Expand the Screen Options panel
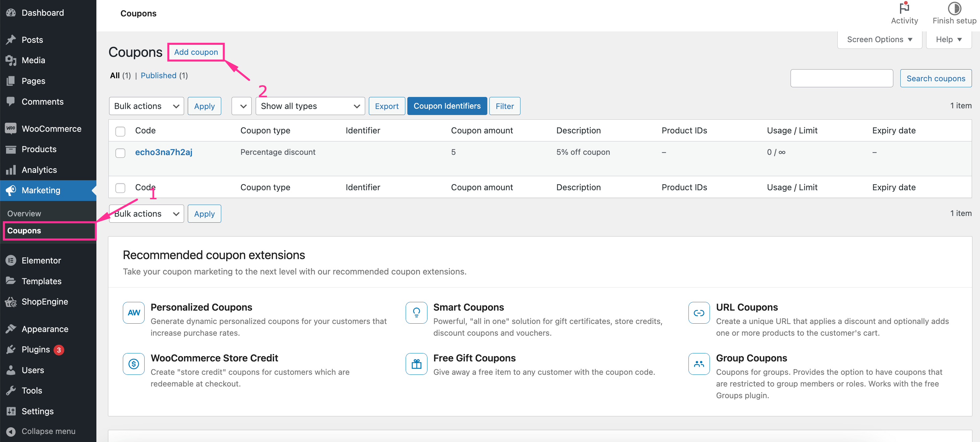This screenshot has width=980, height=442. 879,39
